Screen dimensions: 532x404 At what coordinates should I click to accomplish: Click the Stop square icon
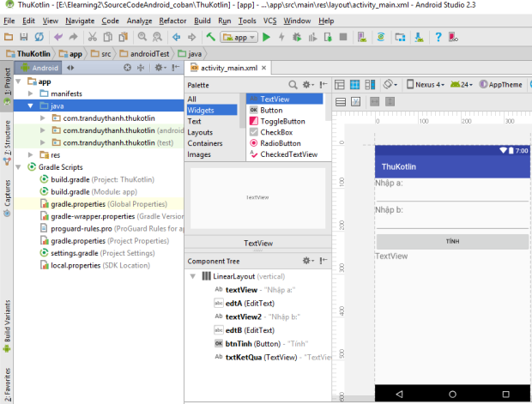(343, 37)
